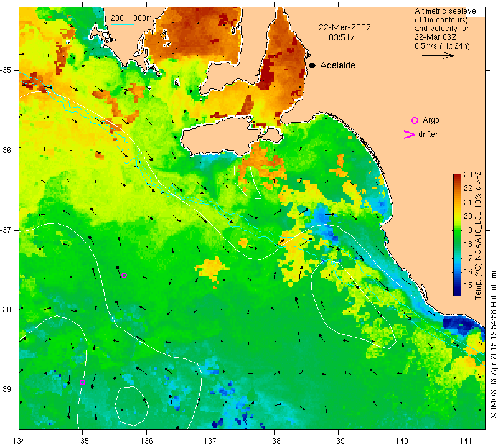Click the colorbar tick label 21
Screen dimensions: 498x448
pyautogui.click(x=468, y=202)
